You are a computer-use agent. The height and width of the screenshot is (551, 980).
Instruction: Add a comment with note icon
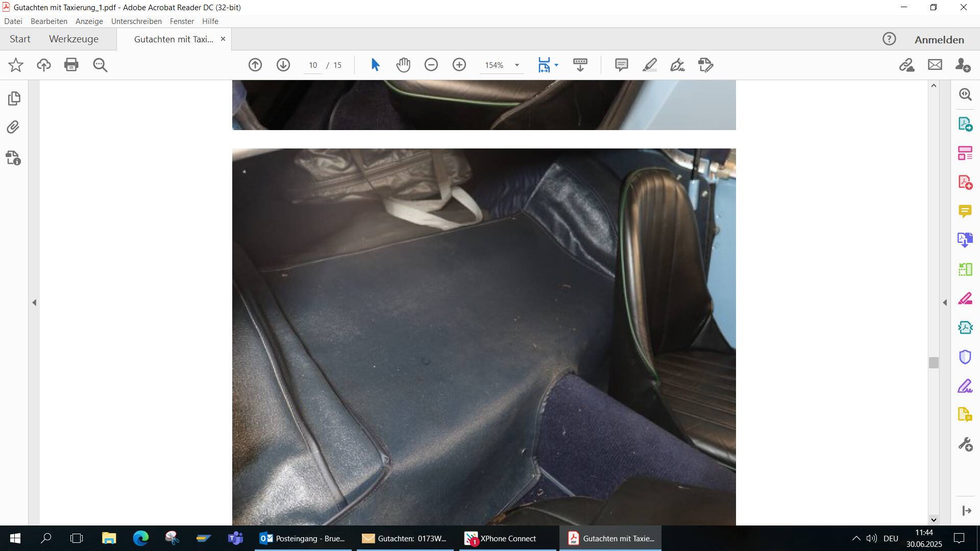[x=621, y=65]
